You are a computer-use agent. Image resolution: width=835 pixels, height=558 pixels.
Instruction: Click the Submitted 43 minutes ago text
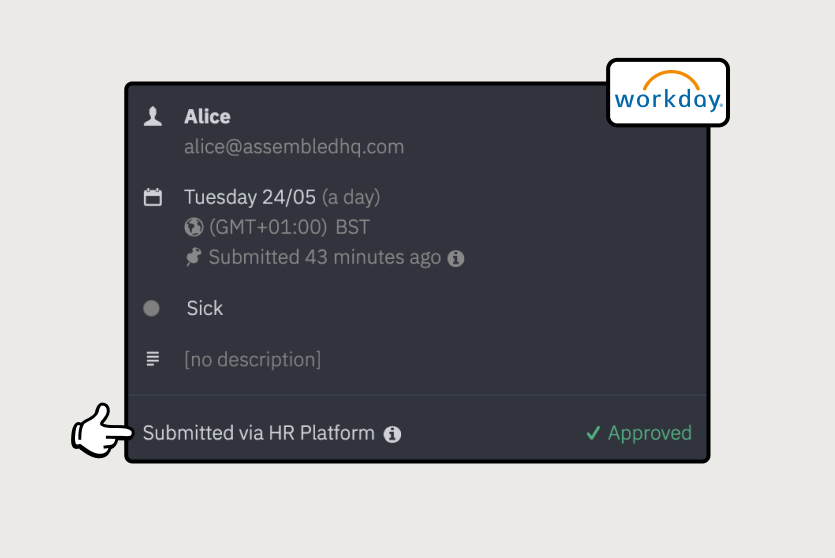(324, 257)
